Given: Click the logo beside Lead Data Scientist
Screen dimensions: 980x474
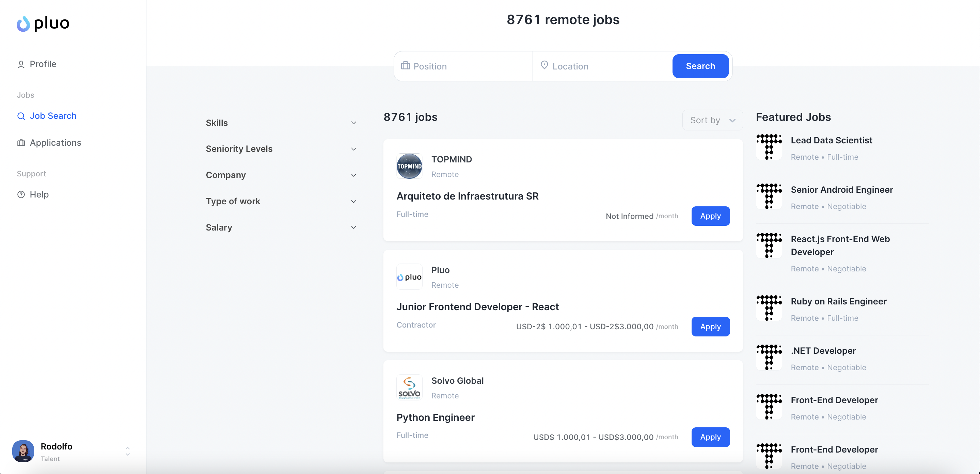Looking at the screenshot, I should (769, 147).
